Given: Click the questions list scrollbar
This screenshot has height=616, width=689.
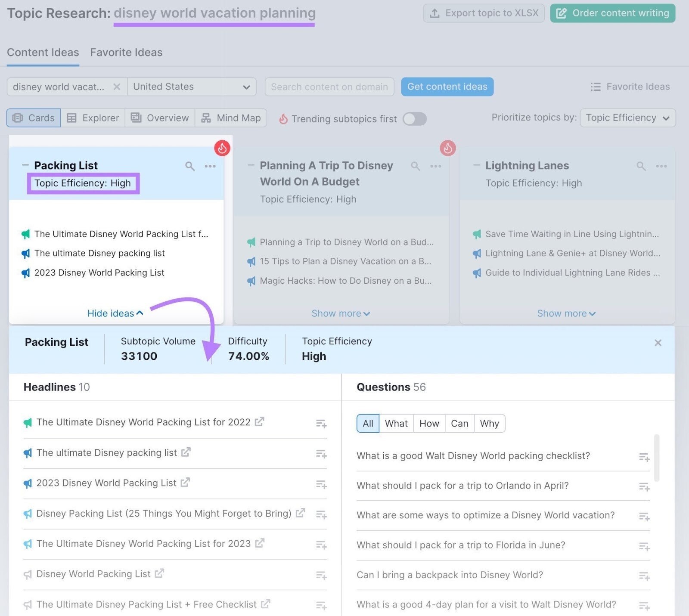Looking at the screenshot, I should click(x=657, y=458).
